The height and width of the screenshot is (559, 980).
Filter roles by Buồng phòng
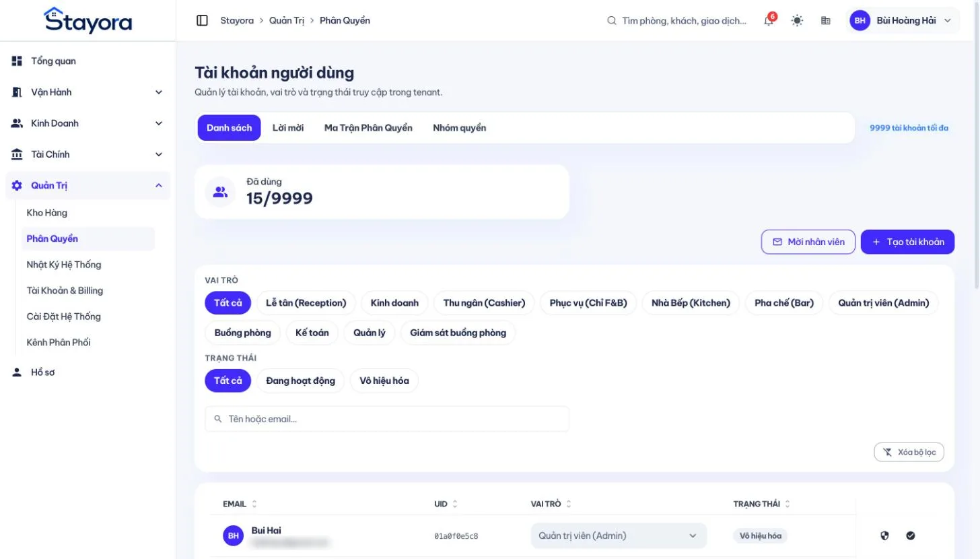coord(243,333)
